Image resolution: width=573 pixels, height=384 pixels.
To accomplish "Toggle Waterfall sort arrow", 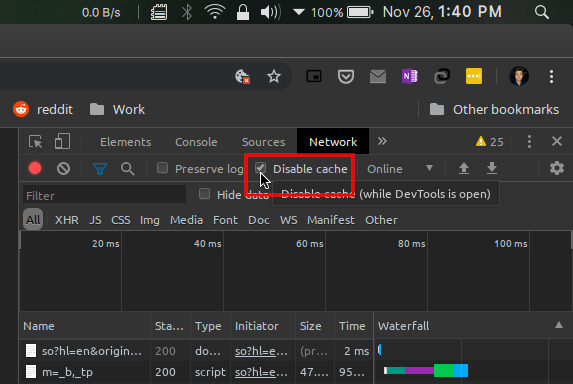I will pyautogui.click(x=559, y=325).
